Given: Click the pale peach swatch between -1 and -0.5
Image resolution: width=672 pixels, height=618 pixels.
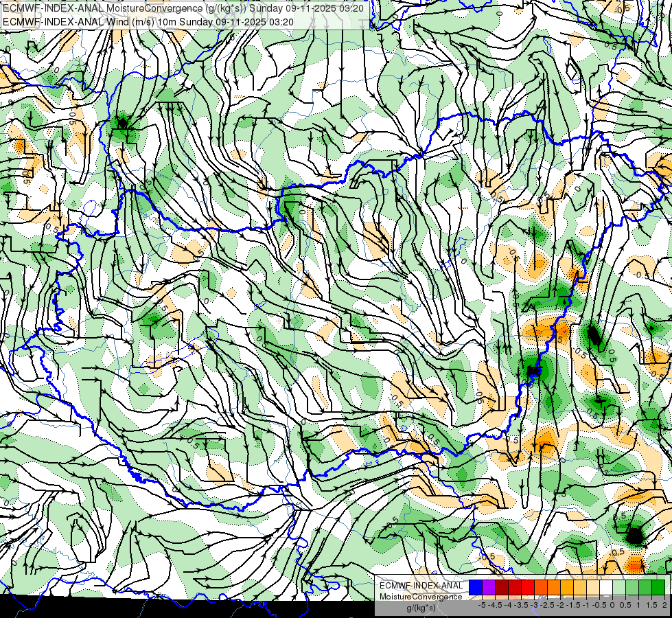Looking at the screenshot, I should pos(593,588).
